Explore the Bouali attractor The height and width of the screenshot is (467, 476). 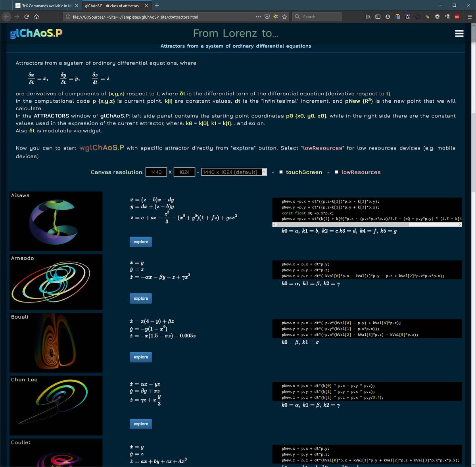pos(141,357)
